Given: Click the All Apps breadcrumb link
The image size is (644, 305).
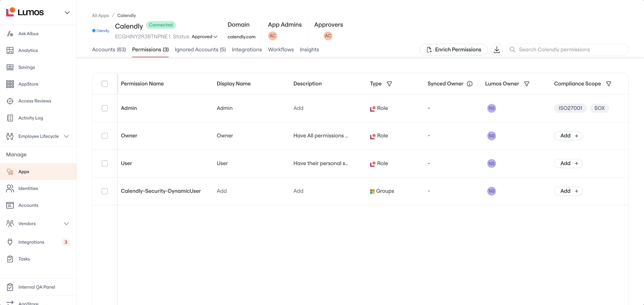Looking at the screenshot, I should (x=101, y=15).
